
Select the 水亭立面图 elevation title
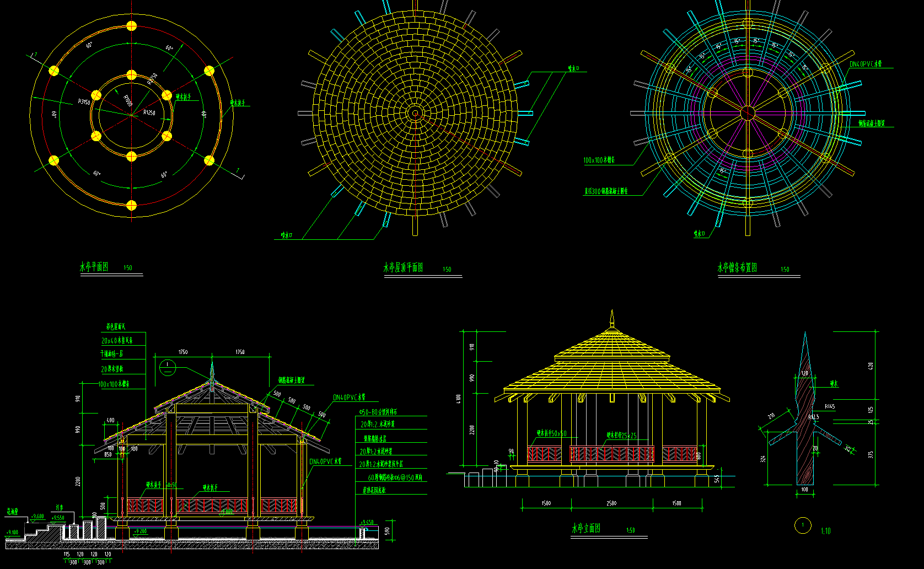point(585,528)
